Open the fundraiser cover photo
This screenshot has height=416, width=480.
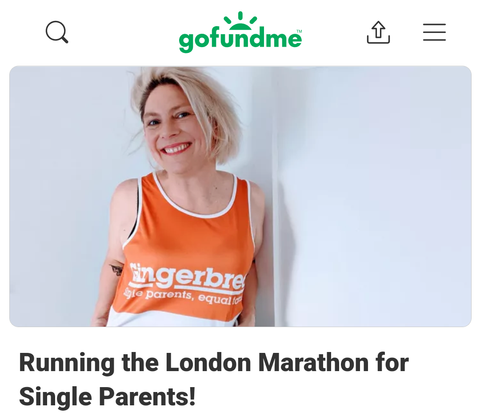tap(240, 196)
